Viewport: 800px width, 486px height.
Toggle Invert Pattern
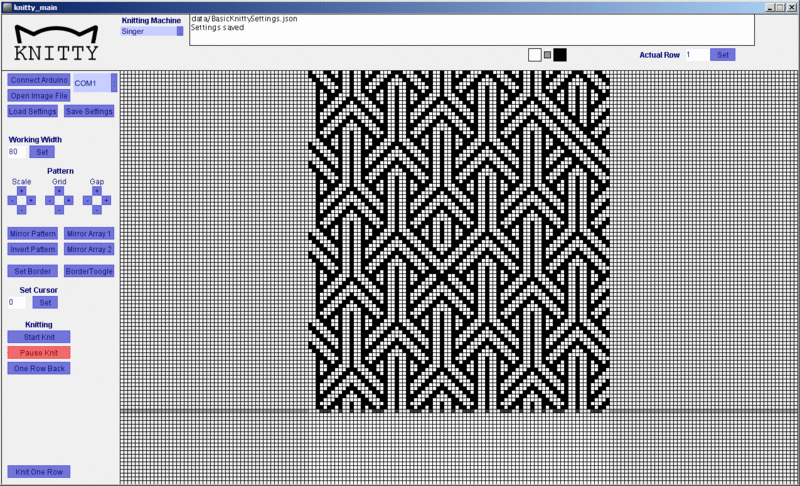point(33,249)
